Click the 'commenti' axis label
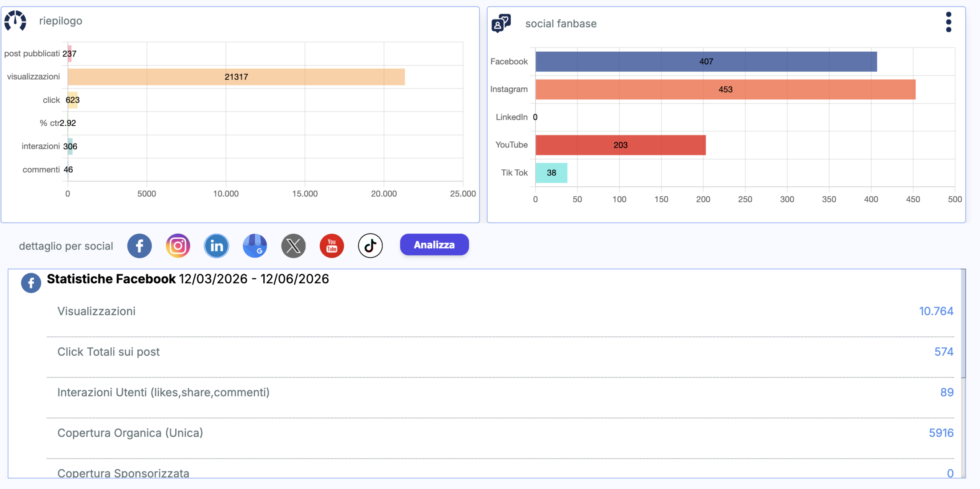This screenshot has height=489, width=980. [41, 169]
